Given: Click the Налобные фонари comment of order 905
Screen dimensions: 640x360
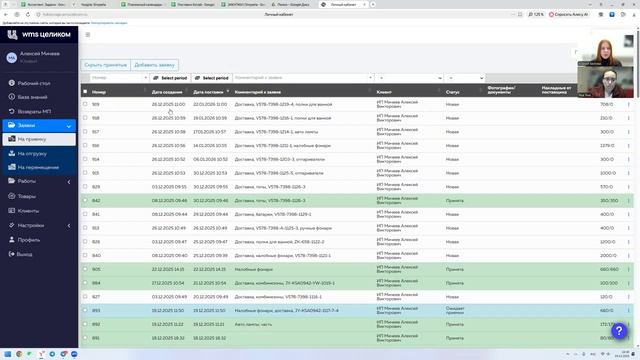Looking at the screenshot, I should point(253,269).
